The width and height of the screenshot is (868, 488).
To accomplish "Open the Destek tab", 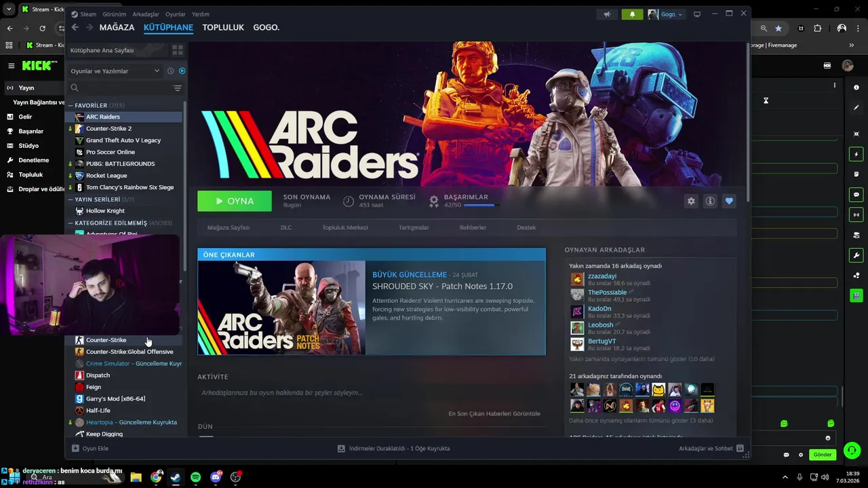I will click(x=526, y=228).
